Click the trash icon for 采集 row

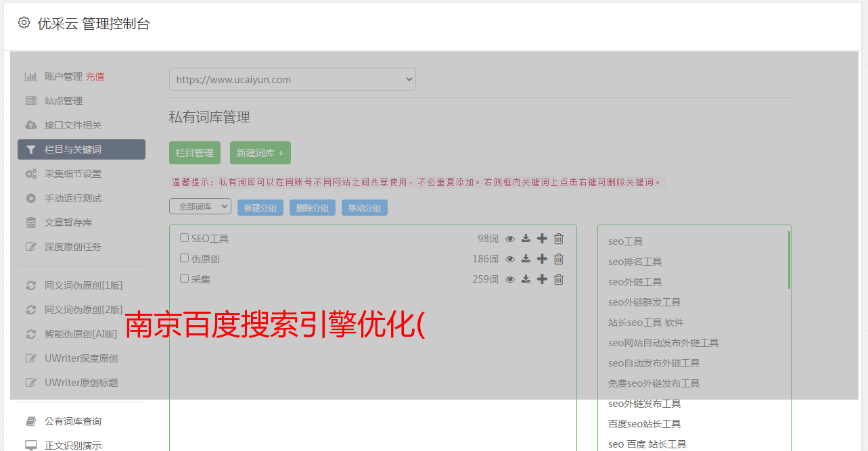[x=559, y=279]
